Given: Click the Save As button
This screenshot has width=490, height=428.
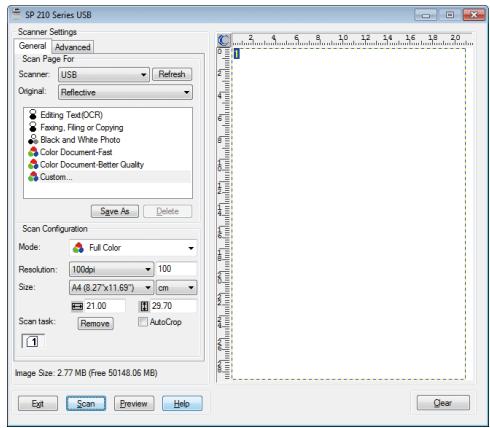Looking at the screenshot, I should tap(115, 211).
